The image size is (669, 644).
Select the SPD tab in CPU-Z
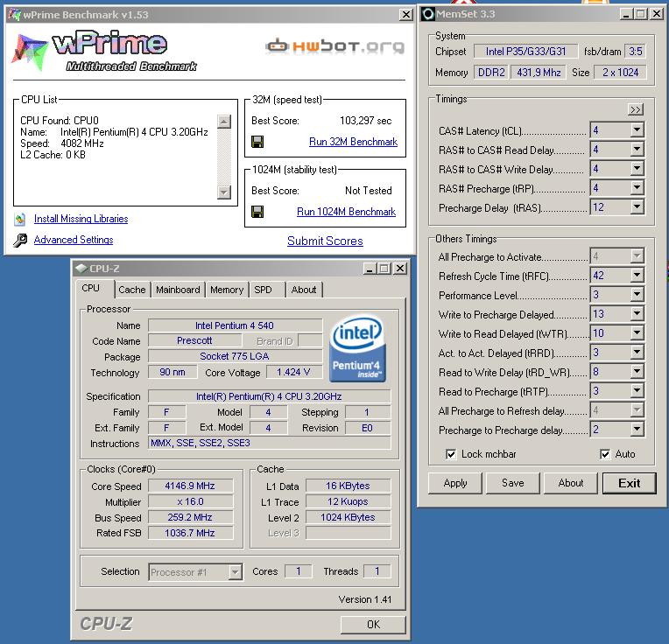(x=264, y=290)
